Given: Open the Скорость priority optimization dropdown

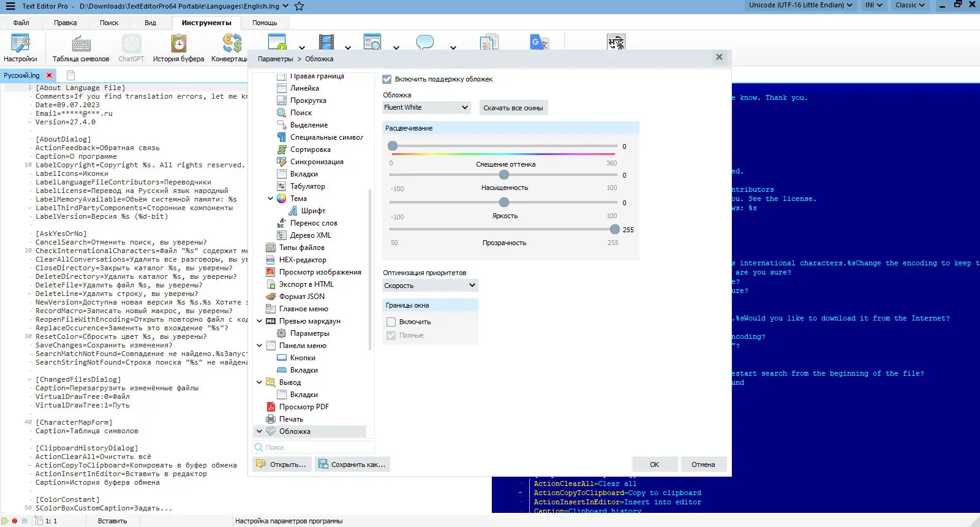Looking at the screenshot, I should [429, 286].
